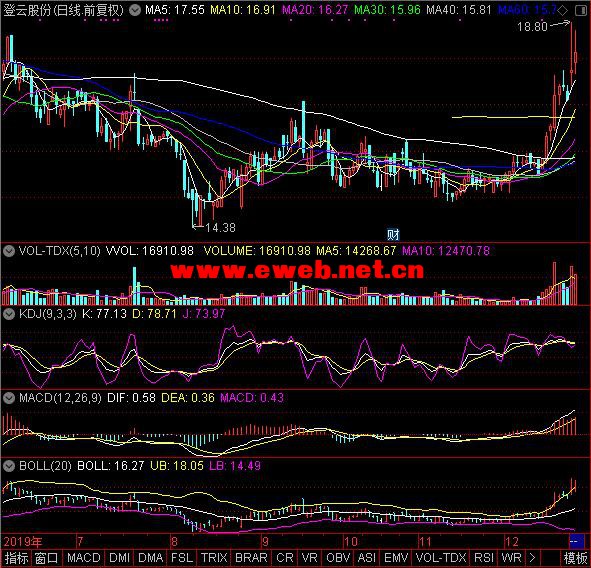Click the 财 financial marker on chart
591x568 pixels.
pos(393,235)
